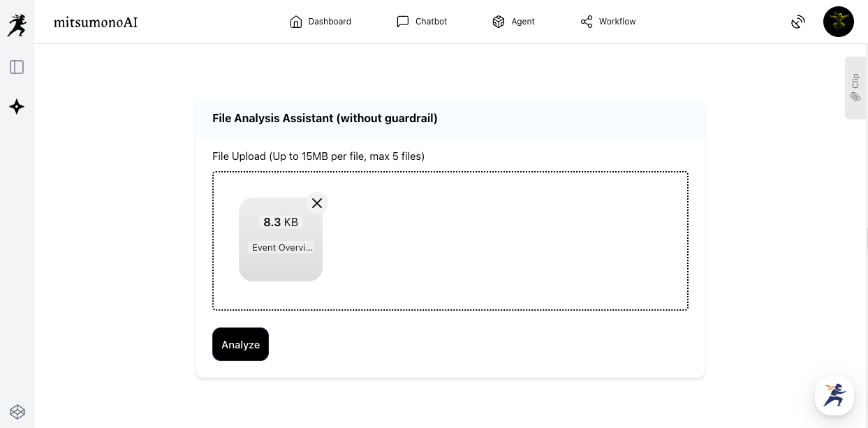868x428 pixels.
Task: Click the Agent cube icon
Action: click(498, 22)
